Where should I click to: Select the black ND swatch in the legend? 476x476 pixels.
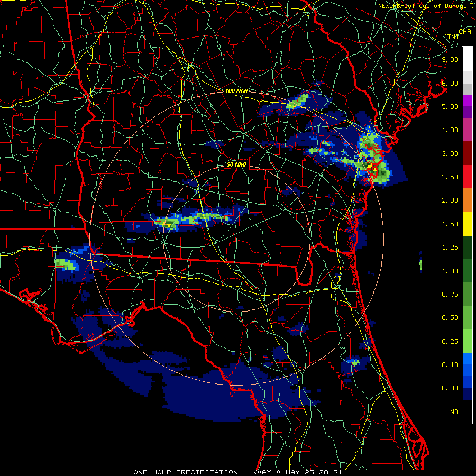pos(467,411)
